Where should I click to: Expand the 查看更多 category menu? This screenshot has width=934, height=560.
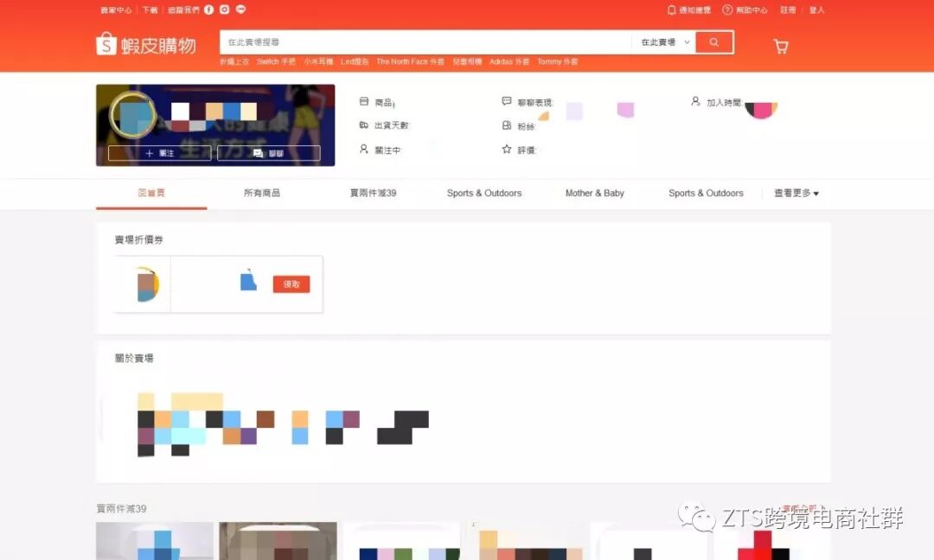(796, 193)
